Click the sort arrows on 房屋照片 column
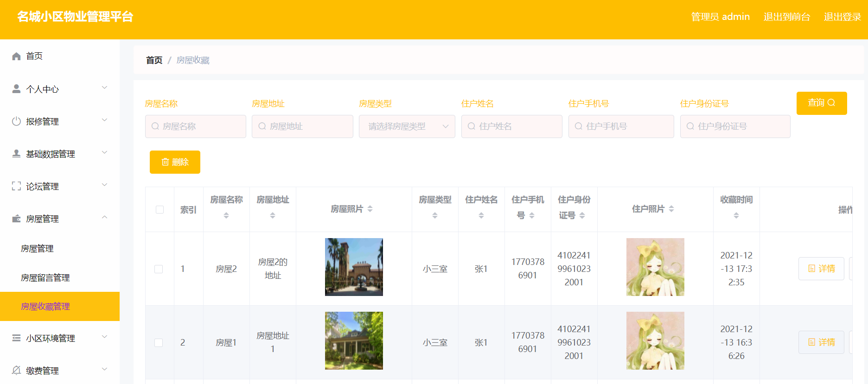 coord(370,209)
